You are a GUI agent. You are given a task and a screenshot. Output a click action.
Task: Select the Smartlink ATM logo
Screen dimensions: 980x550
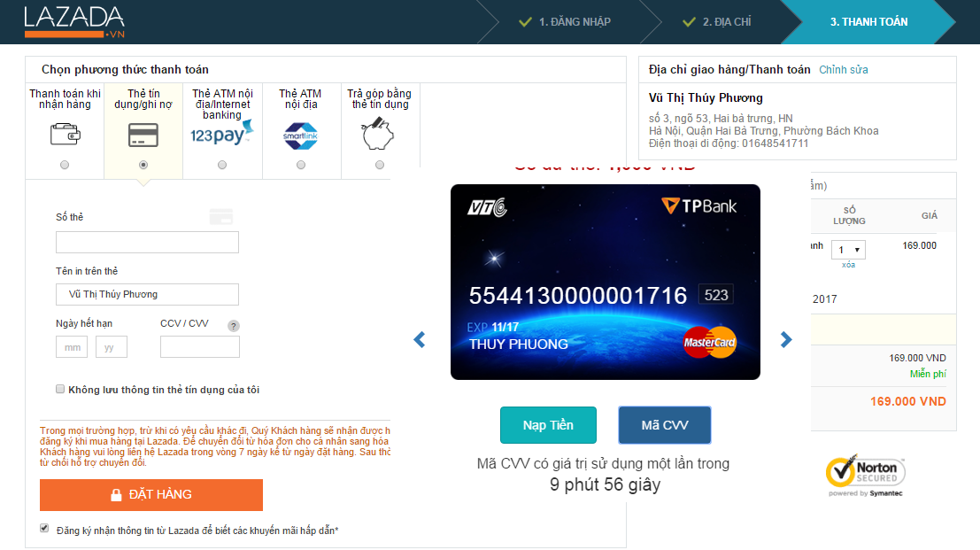(301, 136)
